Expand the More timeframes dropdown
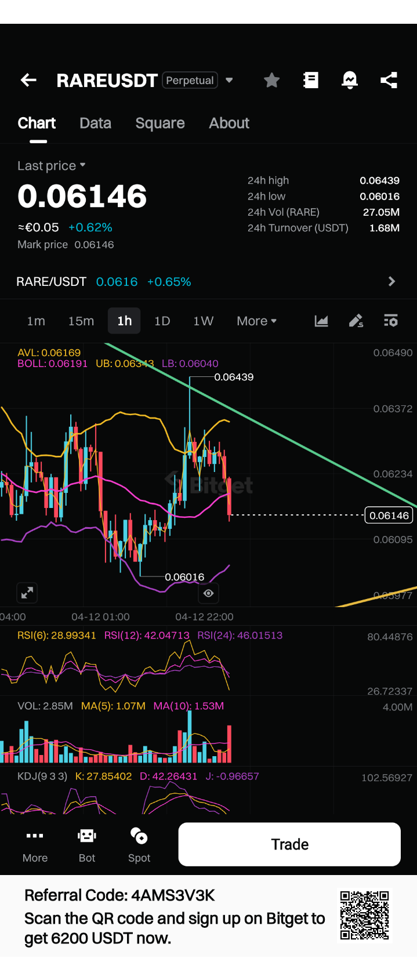 point(256,321)
